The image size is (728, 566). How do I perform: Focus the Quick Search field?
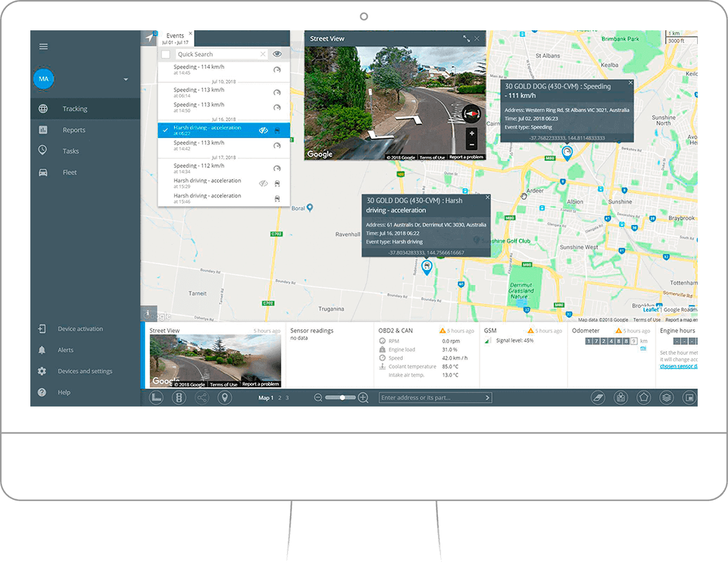coord(220,54)
